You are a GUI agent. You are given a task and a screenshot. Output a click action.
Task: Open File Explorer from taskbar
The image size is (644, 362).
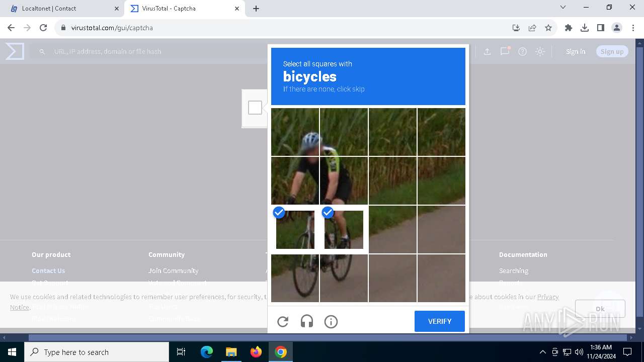click(231, 352)
